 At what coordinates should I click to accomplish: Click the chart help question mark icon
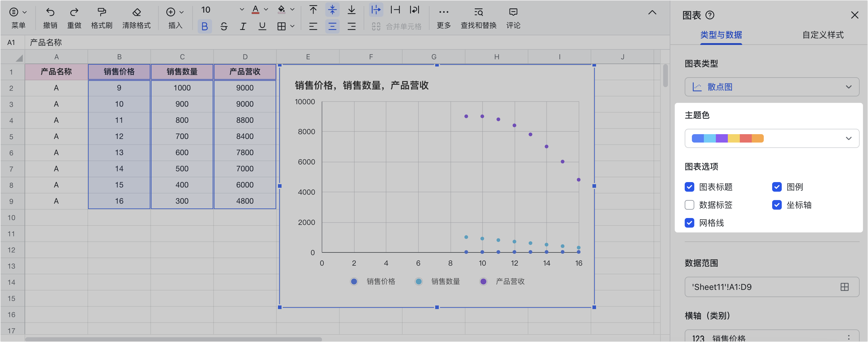click(710, 15)
